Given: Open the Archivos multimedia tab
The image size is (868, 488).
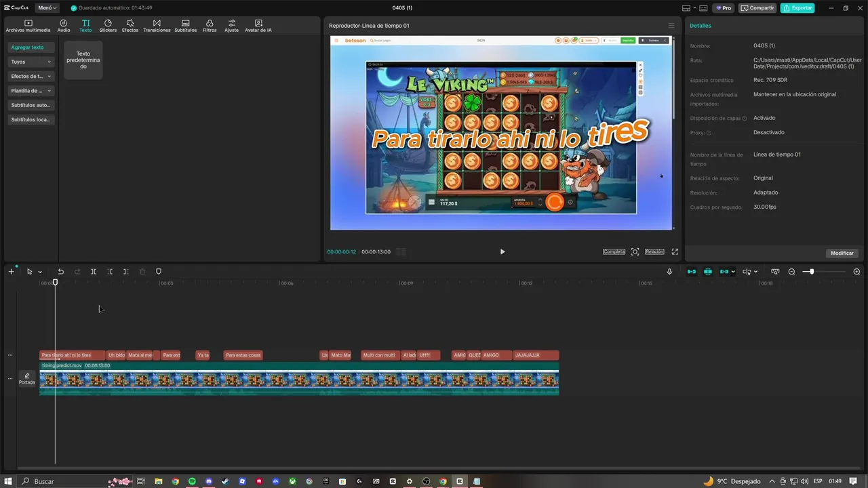Looking at the screenshot, I should pyautogui.click(x=28, y=26).
